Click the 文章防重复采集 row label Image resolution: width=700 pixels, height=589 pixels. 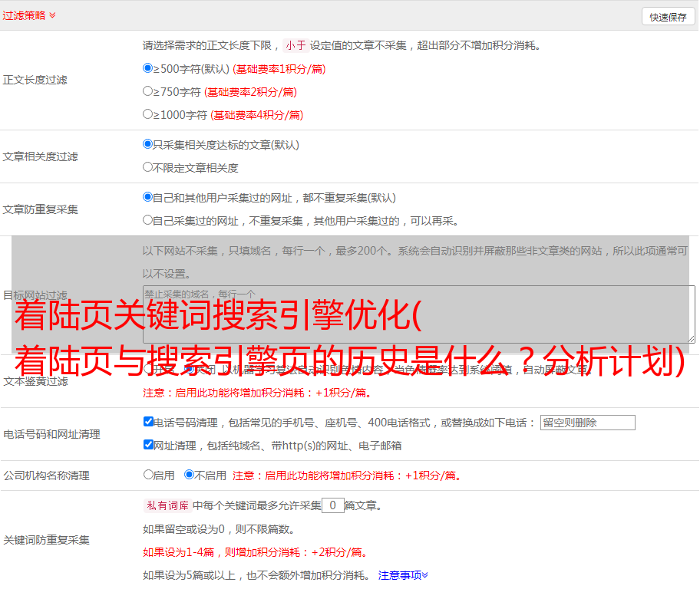coord(40,209)
